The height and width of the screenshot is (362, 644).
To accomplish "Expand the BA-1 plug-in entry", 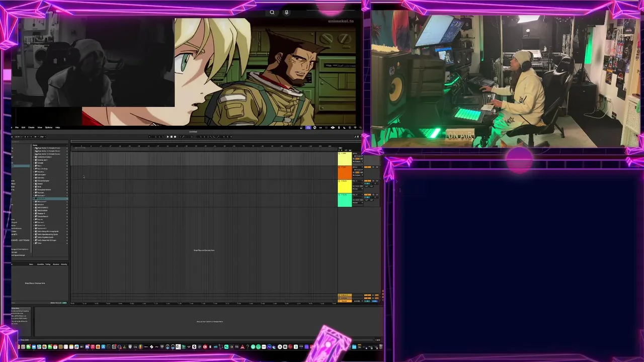I will (x=33, y=166).
